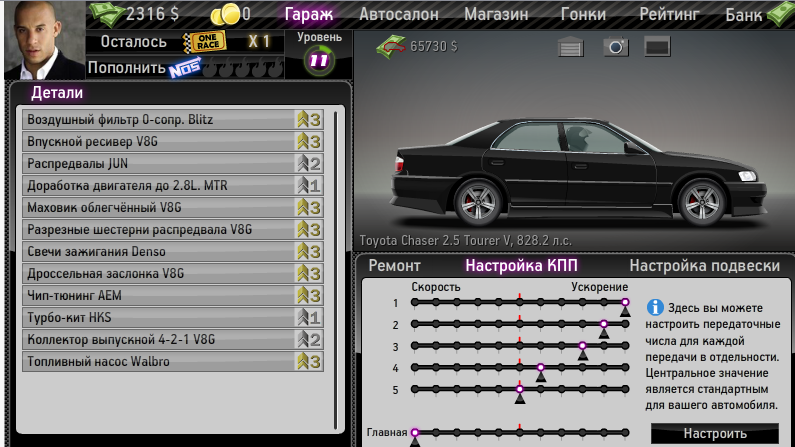795x447 pixels.
Task: Select part Коллектор выпускной 4-2-1 V8G
Action: tap(173, 340)
